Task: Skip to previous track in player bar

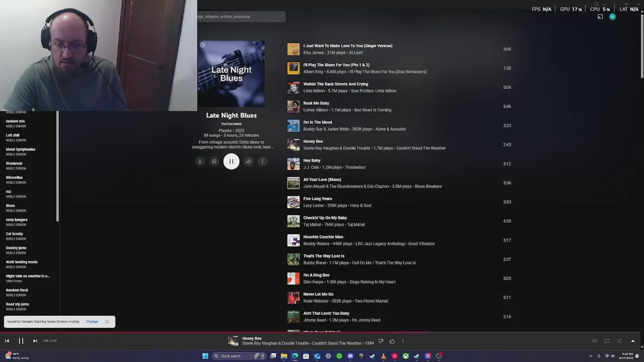Action: pos(7,341)
